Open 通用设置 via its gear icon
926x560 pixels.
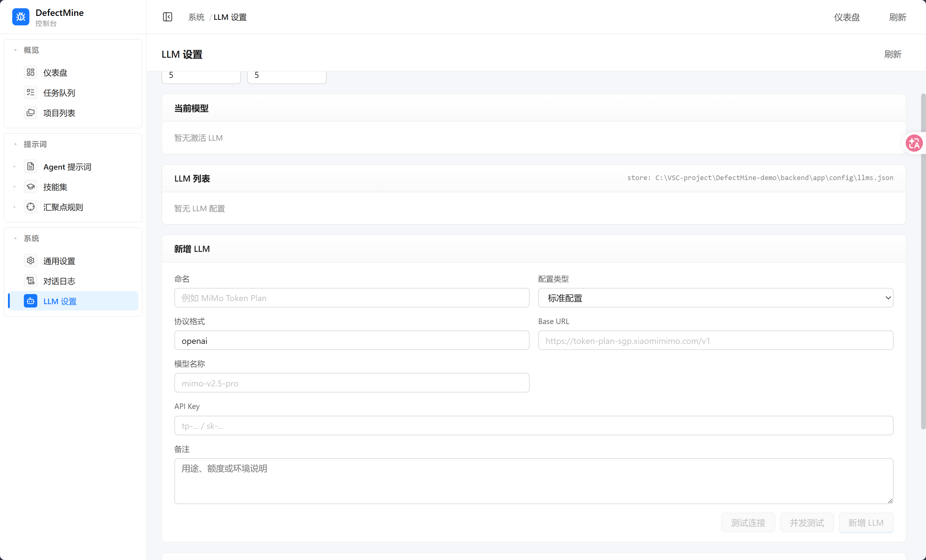(31, 261)
